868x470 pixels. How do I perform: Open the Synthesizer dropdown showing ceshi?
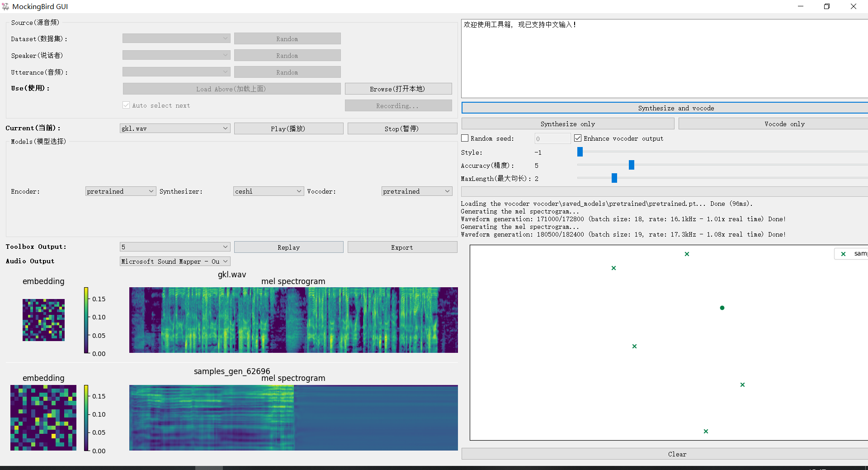(x=268, y=191)
